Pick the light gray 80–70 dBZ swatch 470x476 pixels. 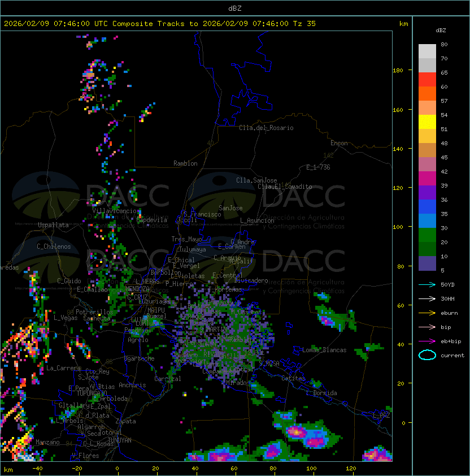click(427, 51)
